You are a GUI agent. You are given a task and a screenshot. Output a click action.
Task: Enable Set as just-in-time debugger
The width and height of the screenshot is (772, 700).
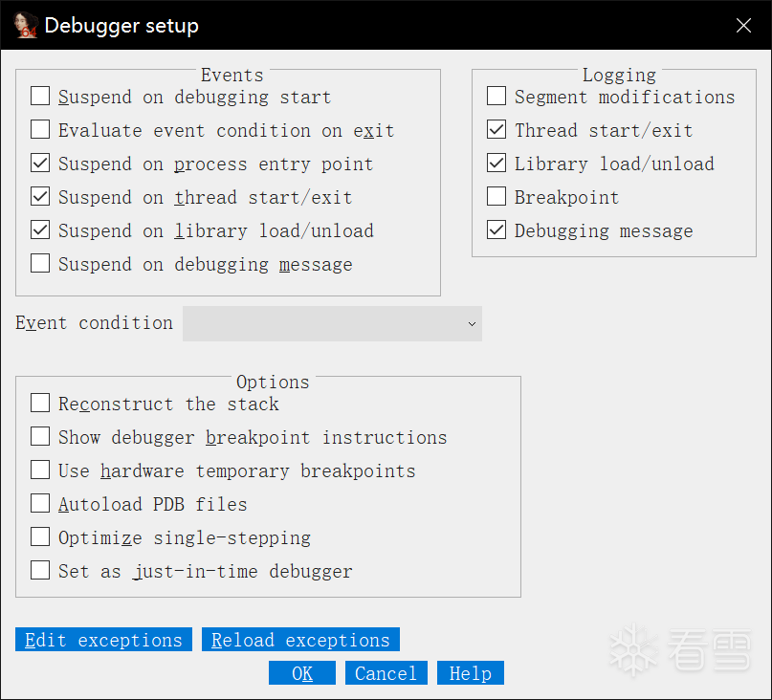pyautogui.click(x=40, y=570)
